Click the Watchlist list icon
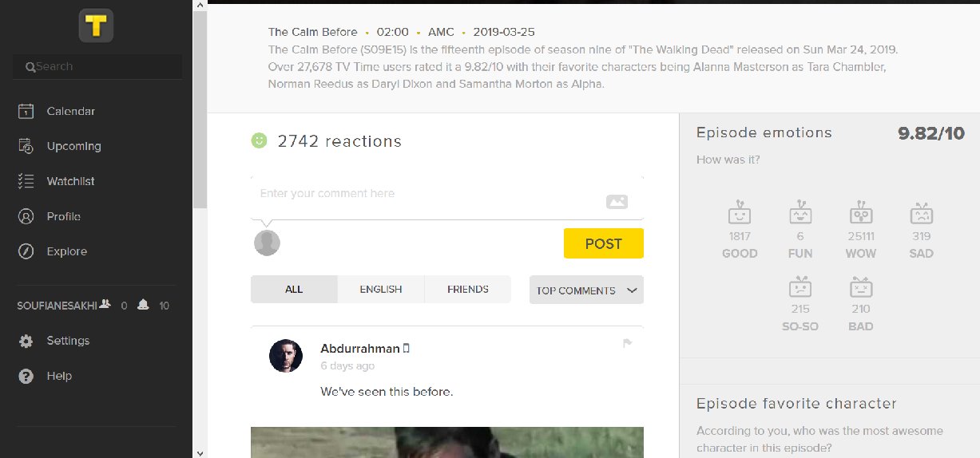 (26, 181)
